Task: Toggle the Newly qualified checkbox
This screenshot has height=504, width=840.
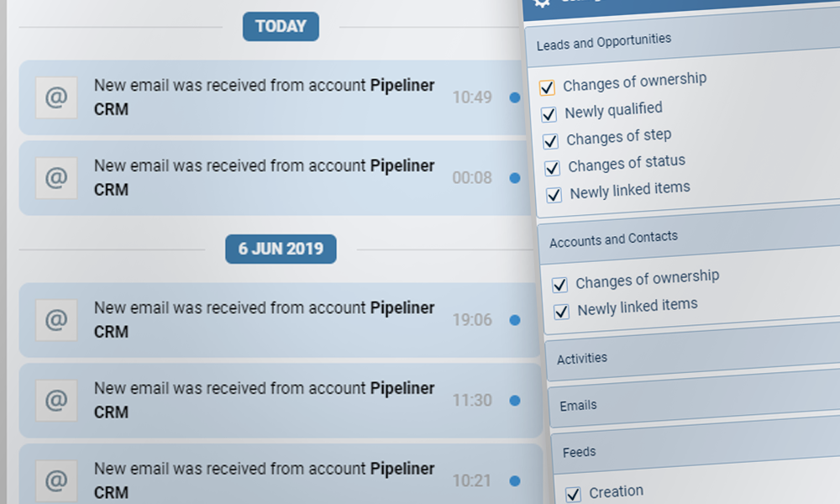Action: 549,114
